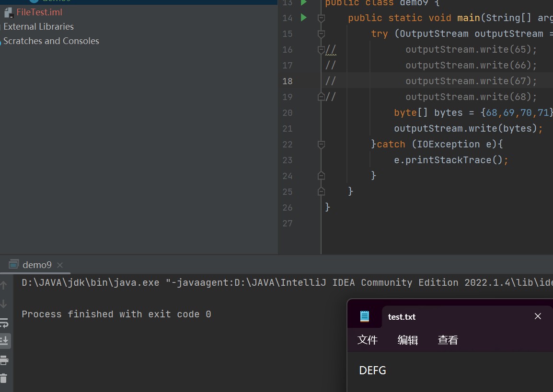Click the demo9 run configuration icon
The width and height of the screenshot is (553, 392).
pyautogui.click(x=14, y=265)
